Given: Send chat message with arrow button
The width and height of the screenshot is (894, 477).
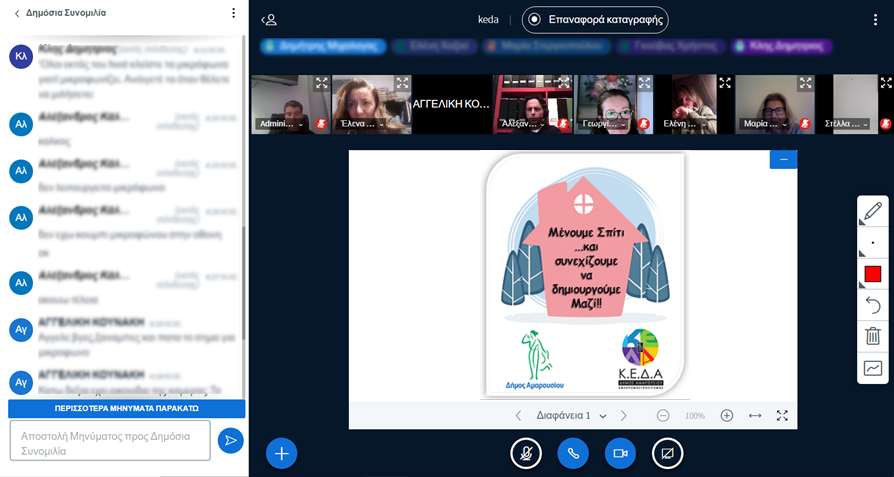Looking at the screenshot, I should click(230, 440).
